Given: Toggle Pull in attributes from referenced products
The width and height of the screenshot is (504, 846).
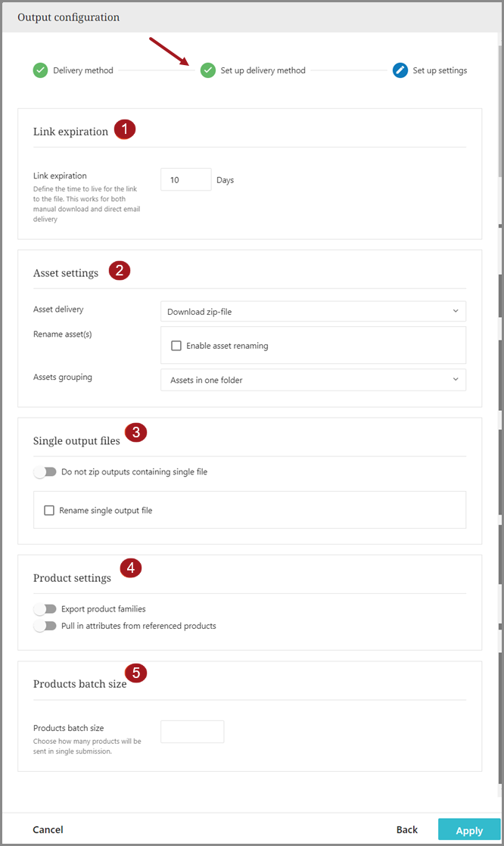Looking at the screenshot, I should pyautogui.click(x=45, y=626).
